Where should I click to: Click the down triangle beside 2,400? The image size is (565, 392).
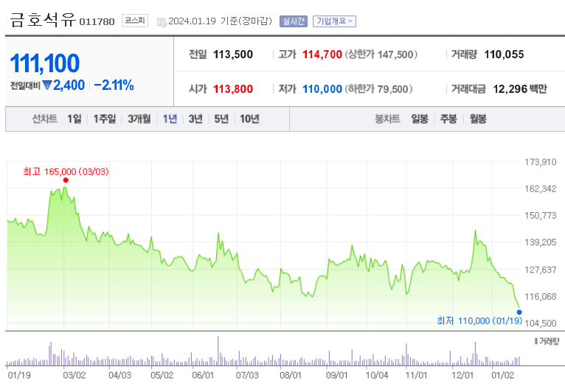pos(47,85)
